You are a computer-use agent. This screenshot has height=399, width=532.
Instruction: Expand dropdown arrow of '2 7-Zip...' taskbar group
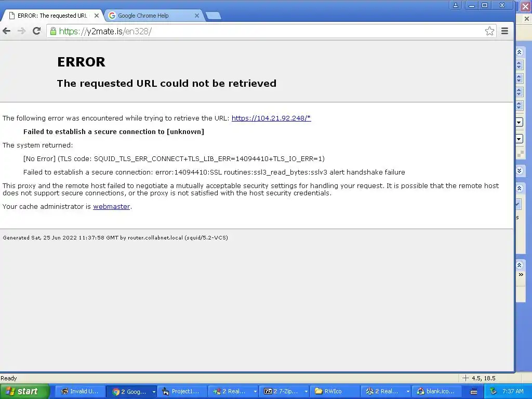pos(306,392)
